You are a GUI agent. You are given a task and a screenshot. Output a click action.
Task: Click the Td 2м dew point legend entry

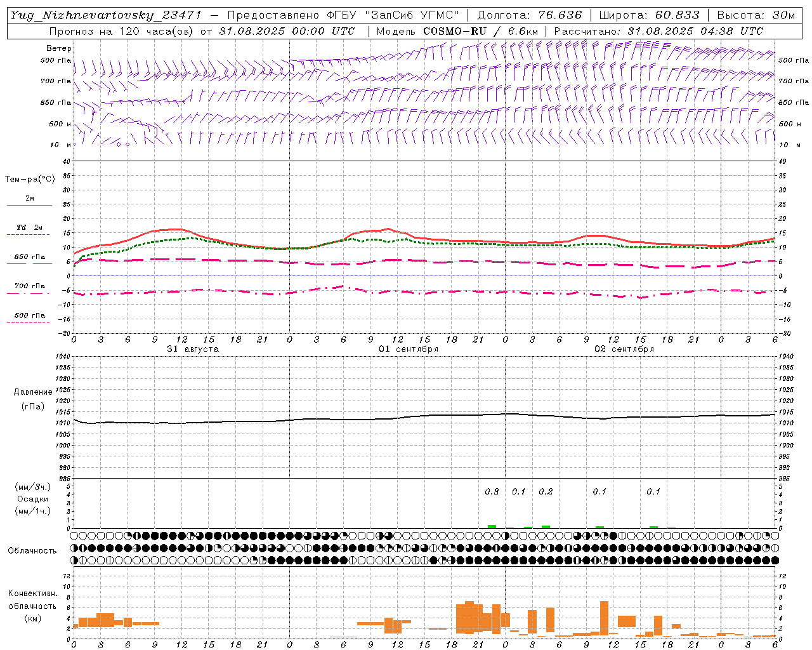pyautogui.click(x=30, y=227)
